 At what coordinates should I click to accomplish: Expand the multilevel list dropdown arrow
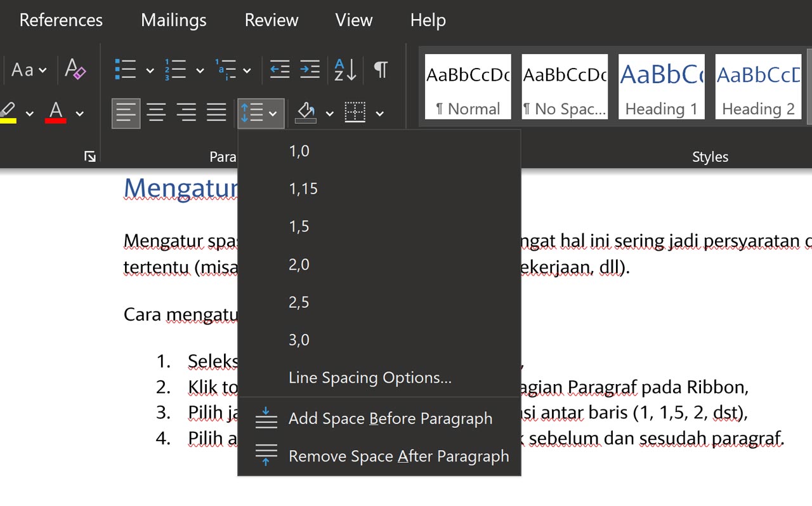(x=247, y=70)
